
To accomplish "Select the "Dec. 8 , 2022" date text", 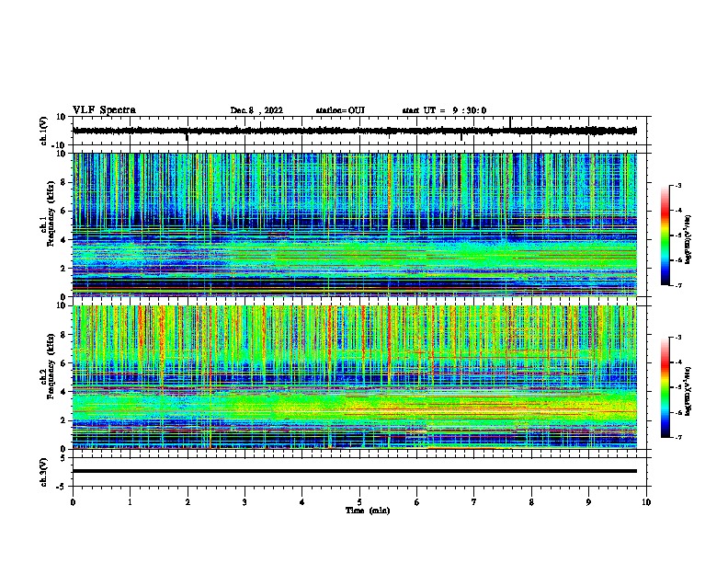I will point(256,110).
